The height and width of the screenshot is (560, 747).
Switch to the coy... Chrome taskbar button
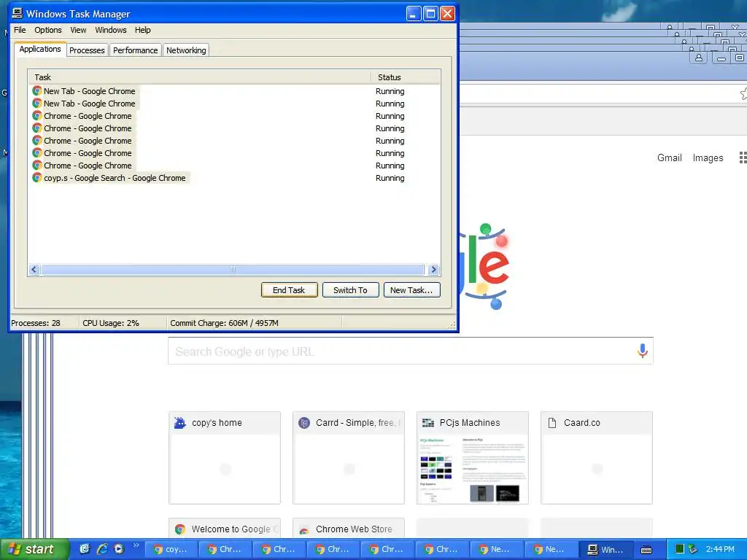pyautogui.click(x=171, y=549)
